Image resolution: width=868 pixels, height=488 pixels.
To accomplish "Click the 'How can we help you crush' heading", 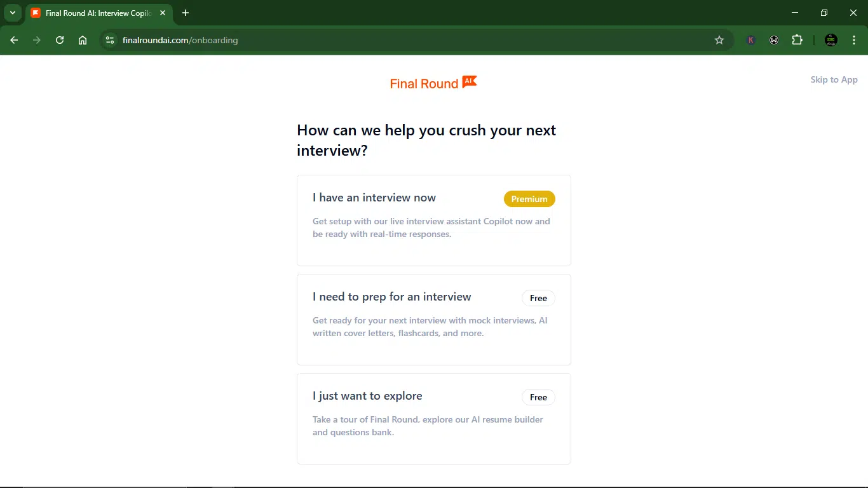I will pyautogui.click(x=426, y=140).
